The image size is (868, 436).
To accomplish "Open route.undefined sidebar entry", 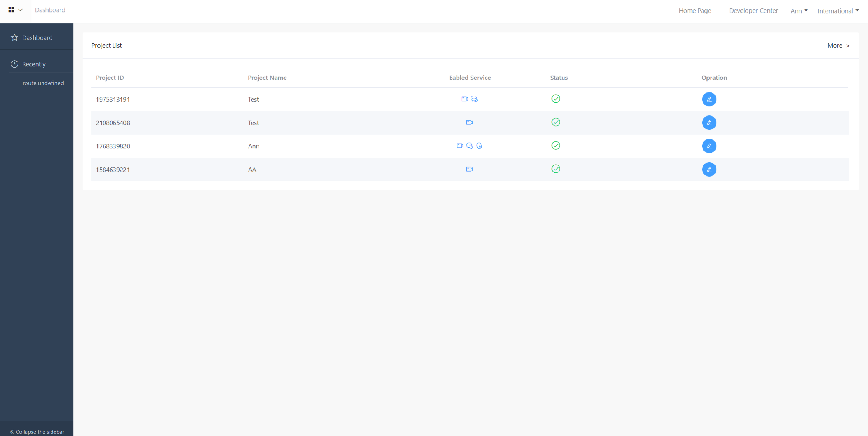I will [43, 83].
